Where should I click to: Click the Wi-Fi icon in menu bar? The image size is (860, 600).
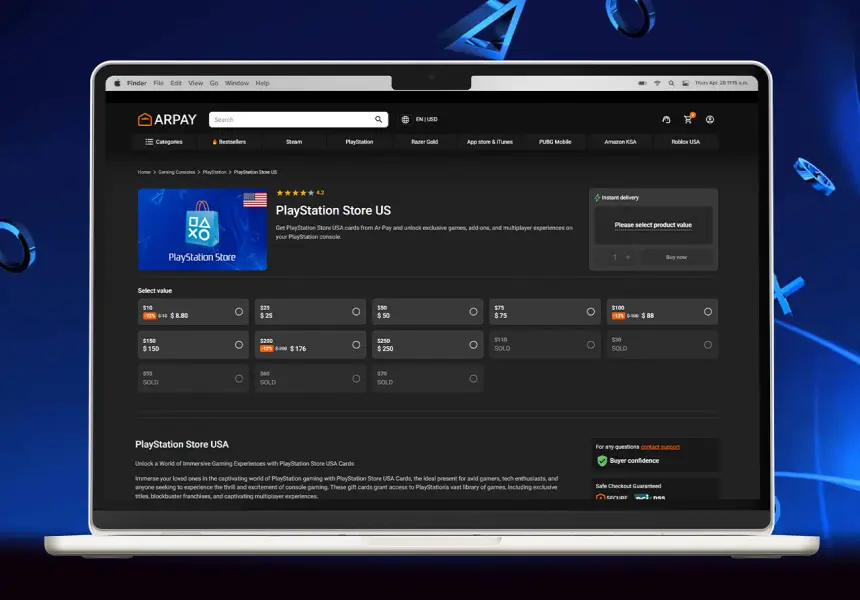coord(657,83)
